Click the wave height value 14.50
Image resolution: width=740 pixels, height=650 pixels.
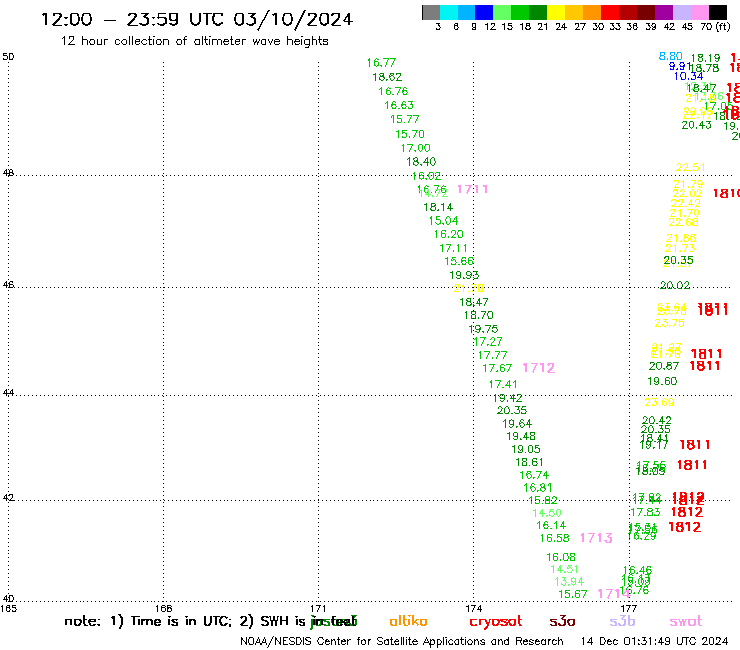(x=547, y=513)
